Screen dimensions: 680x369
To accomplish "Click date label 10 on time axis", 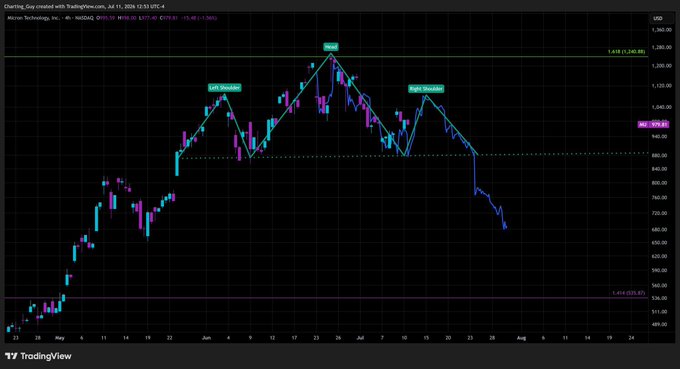I will point(404,338).
